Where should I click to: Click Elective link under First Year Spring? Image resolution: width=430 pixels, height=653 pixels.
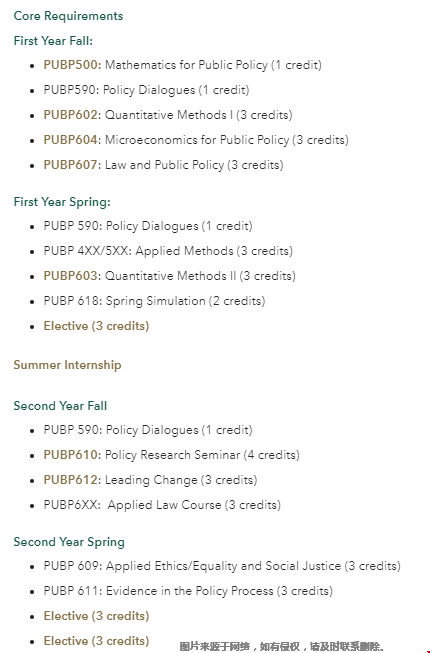(x=96, y=326)
